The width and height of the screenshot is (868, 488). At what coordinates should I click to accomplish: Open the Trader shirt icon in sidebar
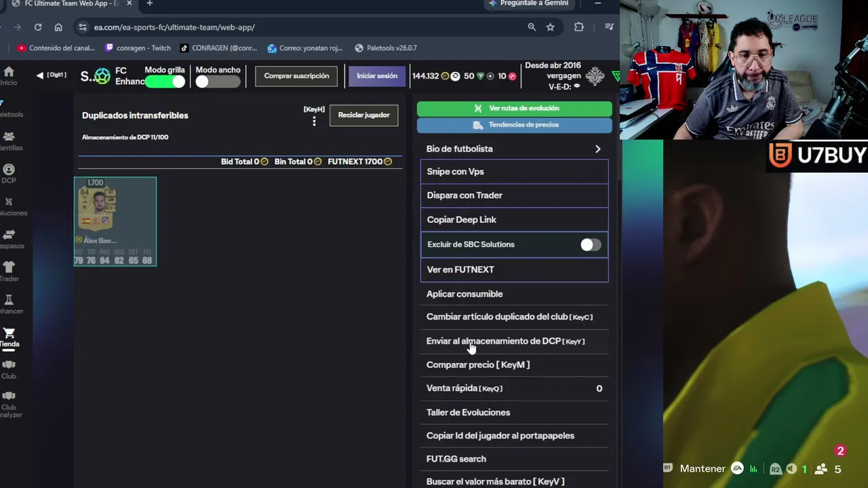click(x=8, y=267)
